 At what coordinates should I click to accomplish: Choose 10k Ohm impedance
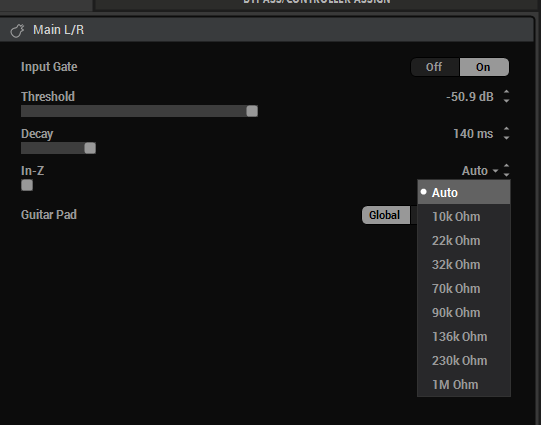click(x=464, y=217)
